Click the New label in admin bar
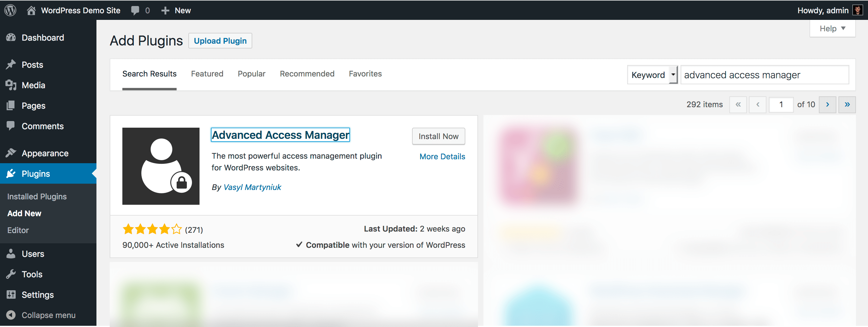 (183, 11)
